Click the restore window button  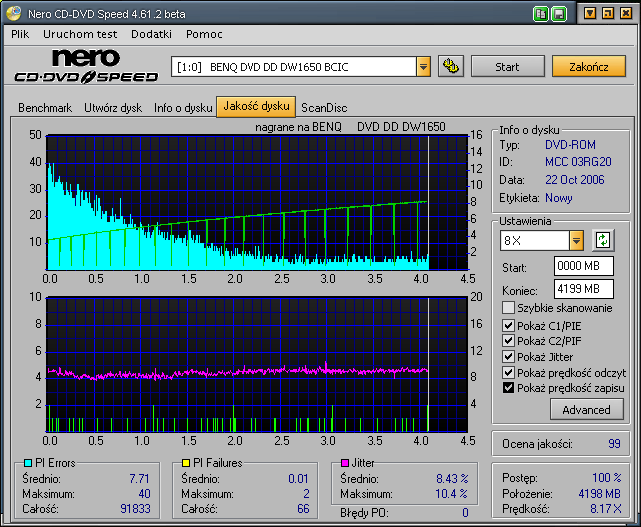point(608,13)
